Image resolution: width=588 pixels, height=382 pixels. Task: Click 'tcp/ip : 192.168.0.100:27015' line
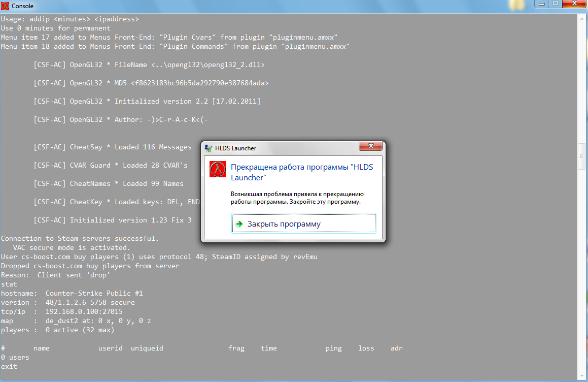61,312
